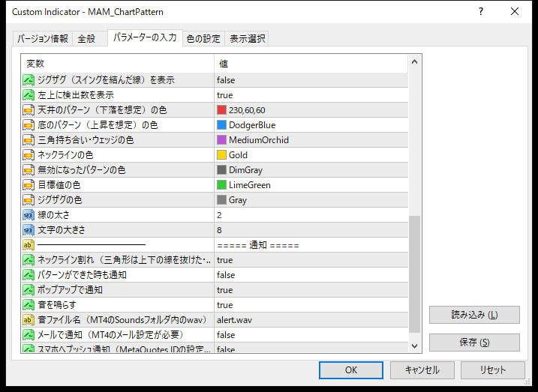Click the color-type icon beside 天井のパターン（下落を想定）の色

(29, 110)
